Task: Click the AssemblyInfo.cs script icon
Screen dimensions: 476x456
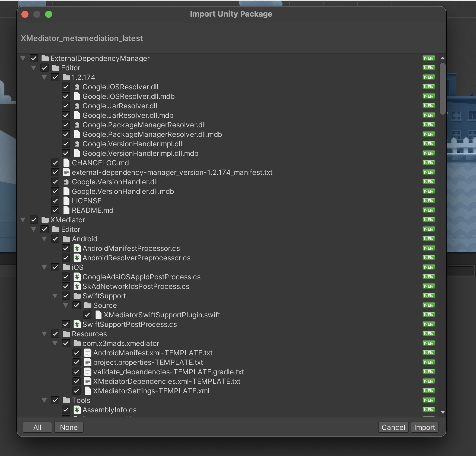Action: coord(77,410)
